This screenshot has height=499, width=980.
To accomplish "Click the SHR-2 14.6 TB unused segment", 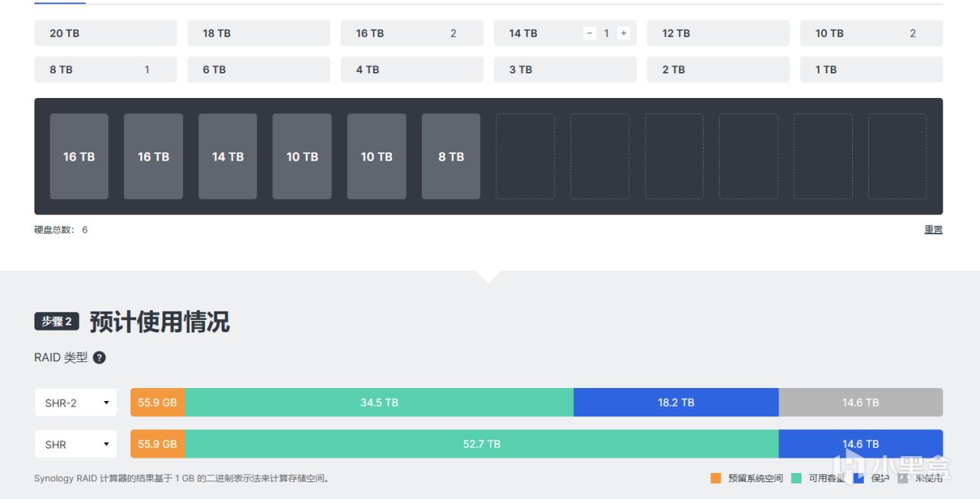I will coord(861,403).
